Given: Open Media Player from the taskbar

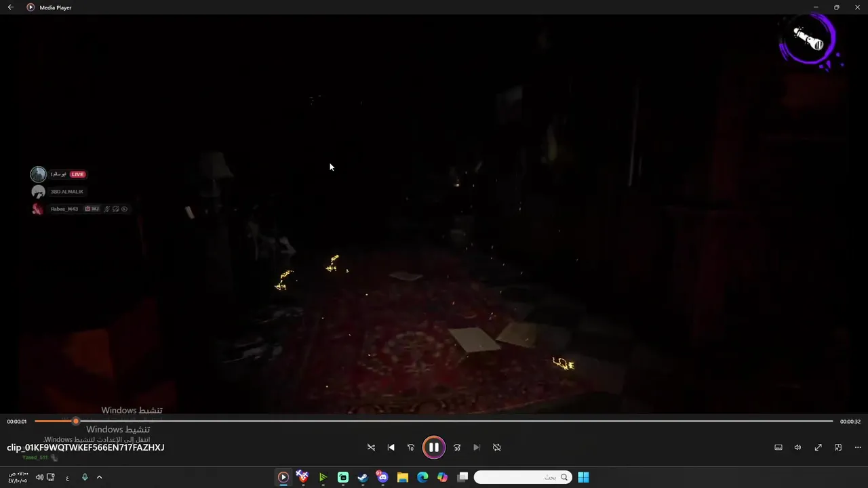Looking at the screenshot, I should click(x=283, y=477).
